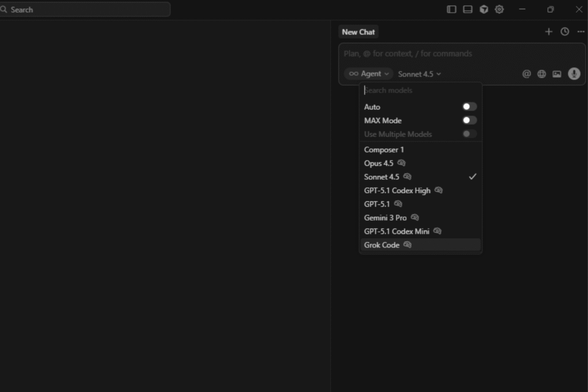The height and width of the screenshot is (392, 588).
Task: Select Gemini 3 Pro from the list
Action: [385, 218]
